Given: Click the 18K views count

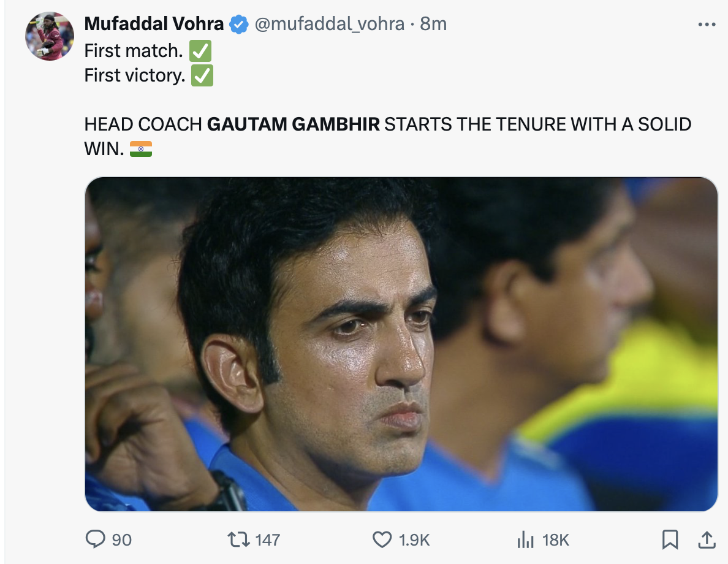Looking at the screenshot, I should [556, 540].
